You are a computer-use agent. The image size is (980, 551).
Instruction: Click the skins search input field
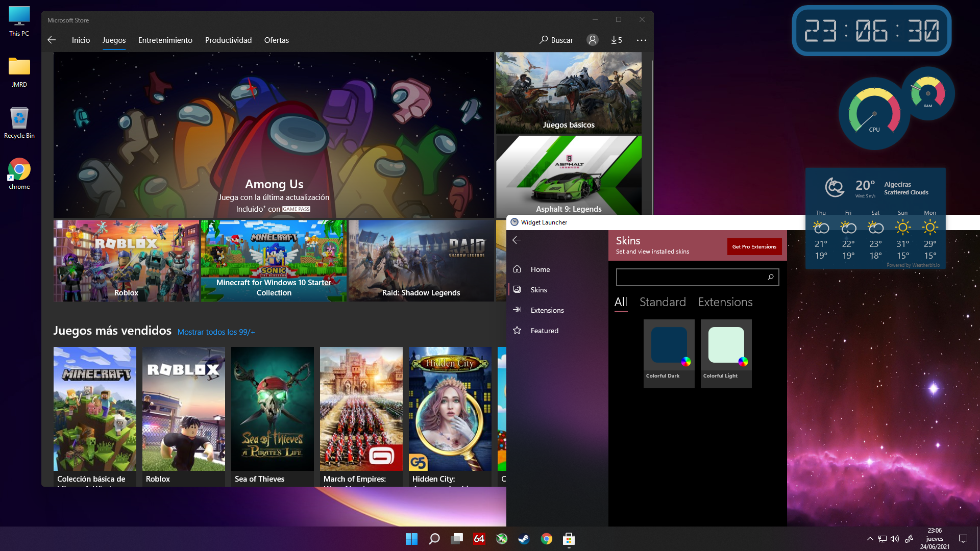pyautogui.click(x=689, y=277)
